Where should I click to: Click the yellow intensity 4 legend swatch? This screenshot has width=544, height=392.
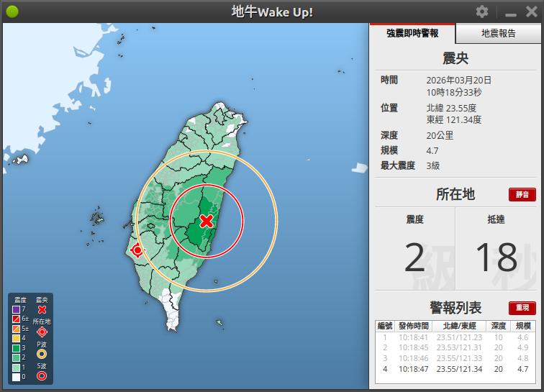pyautogui.click(x=16, y=338)
